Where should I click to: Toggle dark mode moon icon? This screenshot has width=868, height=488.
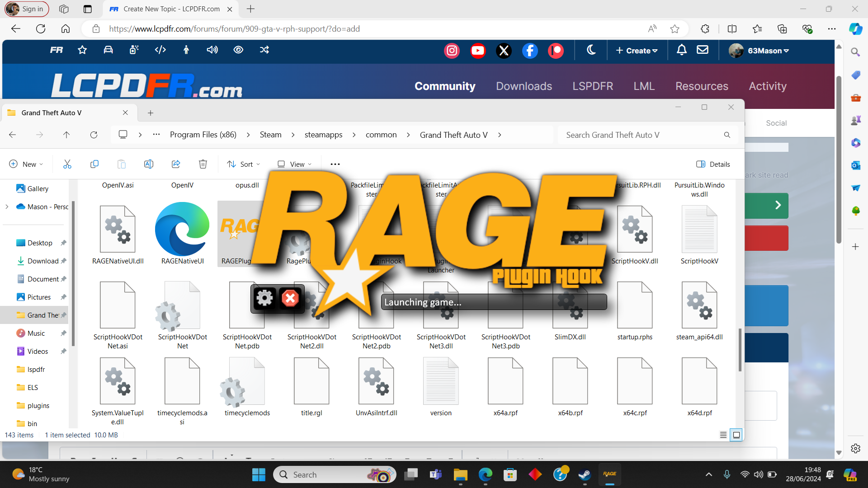[591, 50]
